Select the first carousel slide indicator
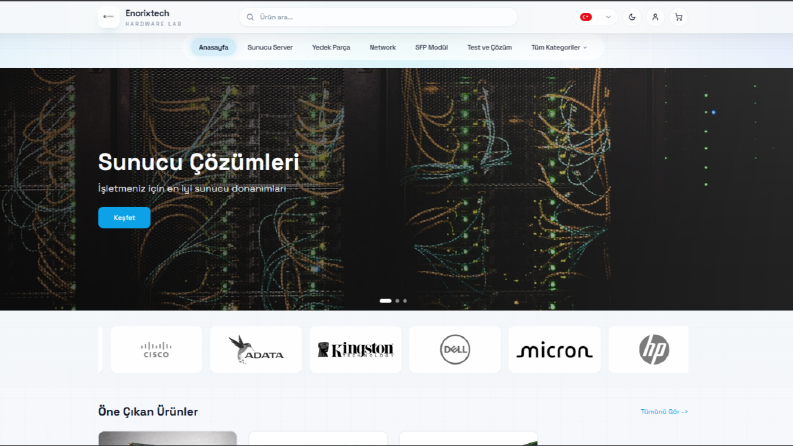Viewport: 793px width, 446px height. click(385, 301)
